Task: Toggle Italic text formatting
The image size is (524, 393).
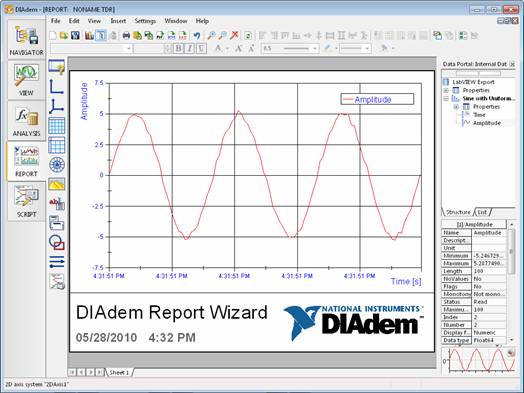Action: (189, 48)
